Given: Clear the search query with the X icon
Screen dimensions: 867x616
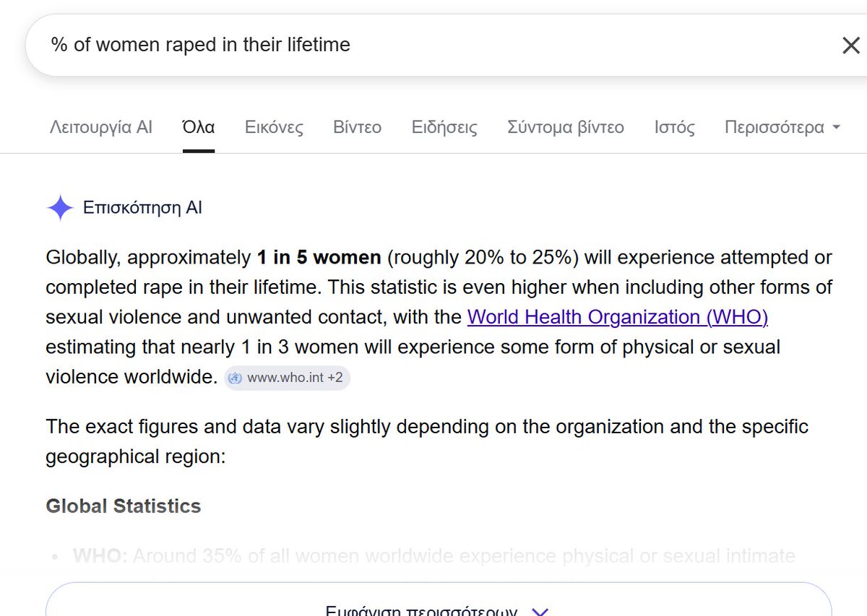Looking at the screenshot, I should pos(850,45).
